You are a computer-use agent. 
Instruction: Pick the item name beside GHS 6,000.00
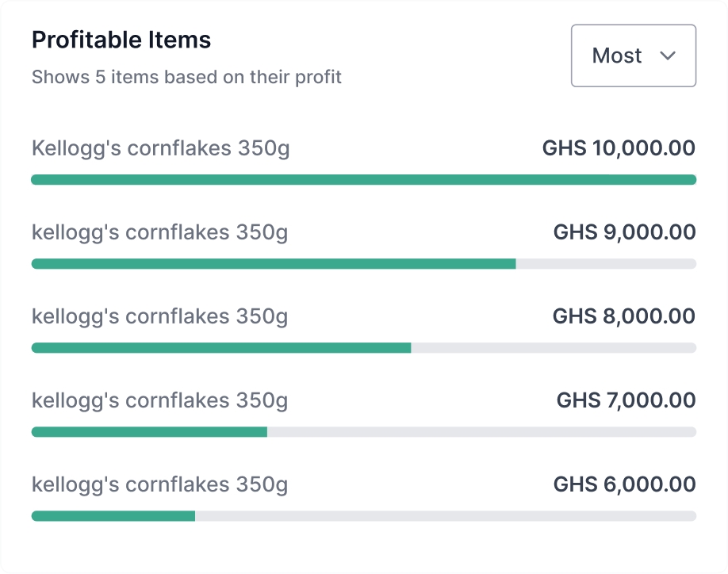[159, 484]
